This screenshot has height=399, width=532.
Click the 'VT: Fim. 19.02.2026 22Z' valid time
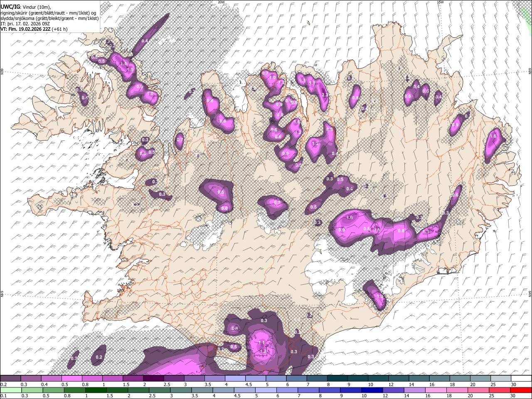coord(26,29)
